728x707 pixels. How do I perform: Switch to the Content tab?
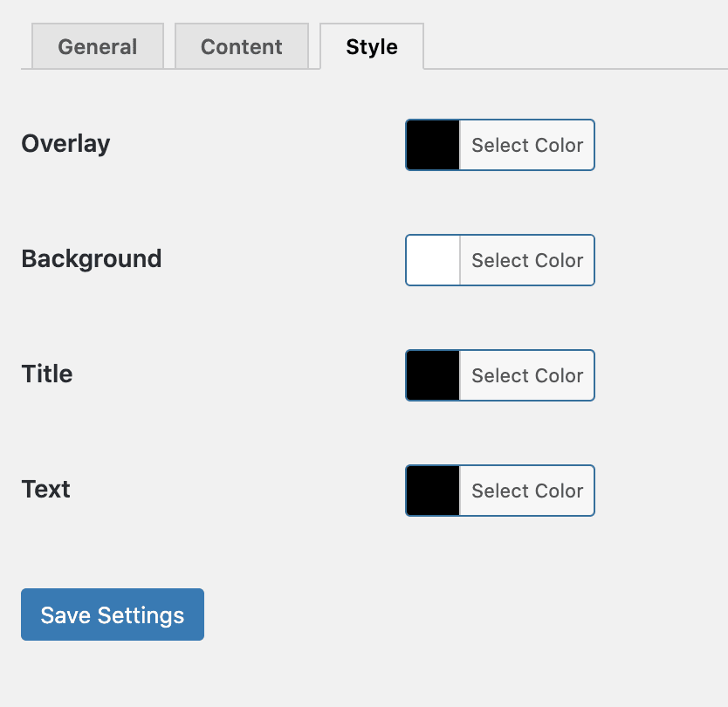[242, 46]
